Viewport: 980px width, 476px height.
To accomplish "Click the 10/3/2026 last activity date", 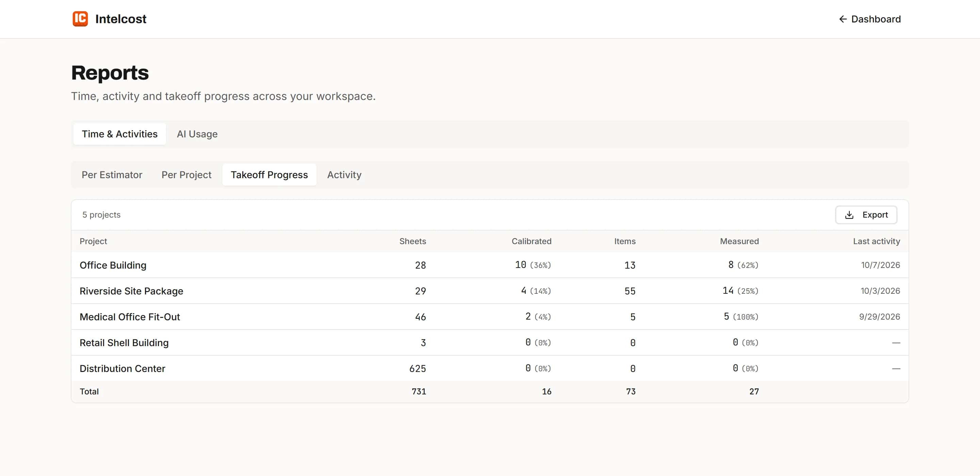I will click(880, 291).
